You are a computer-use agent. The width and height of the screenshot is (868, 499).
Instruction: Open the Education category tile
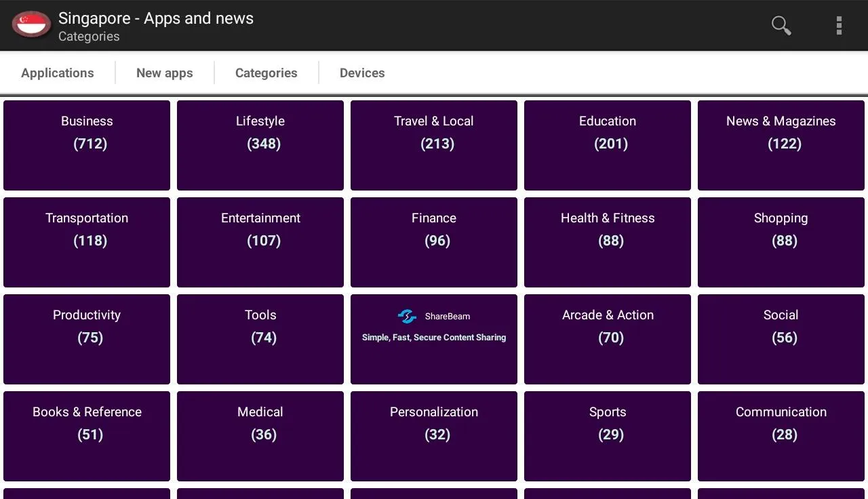608,145
